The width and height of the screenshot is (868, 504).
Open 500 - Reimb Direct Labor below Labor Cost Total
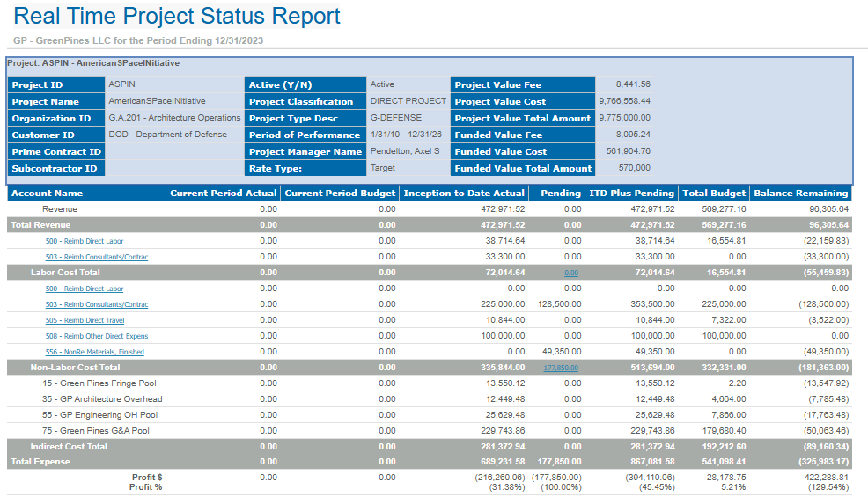pos(85,289)
